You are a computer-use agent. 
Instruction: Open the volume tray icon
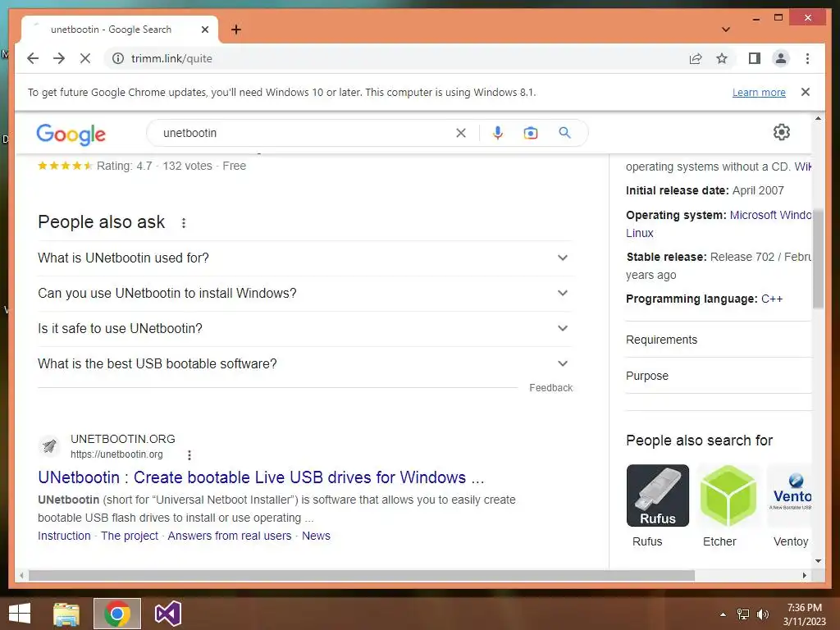762,614
